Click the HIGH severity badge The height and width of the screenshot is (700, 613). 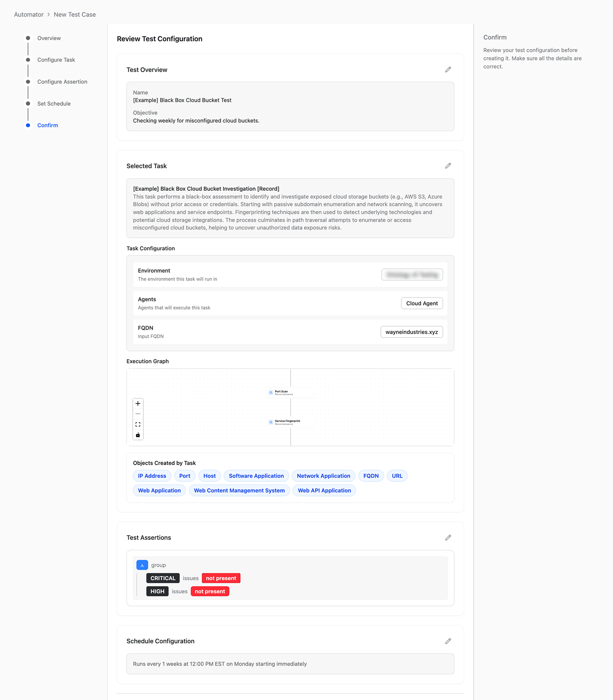point(157,591)
